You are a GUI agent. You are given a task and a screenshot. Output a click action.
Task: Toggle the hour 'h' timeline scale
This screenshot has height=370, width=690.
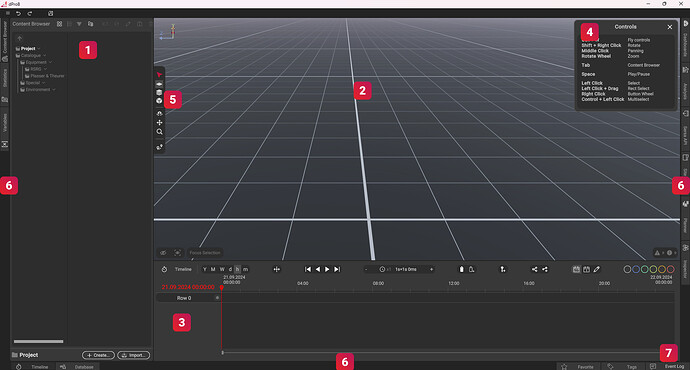[237, 269]
